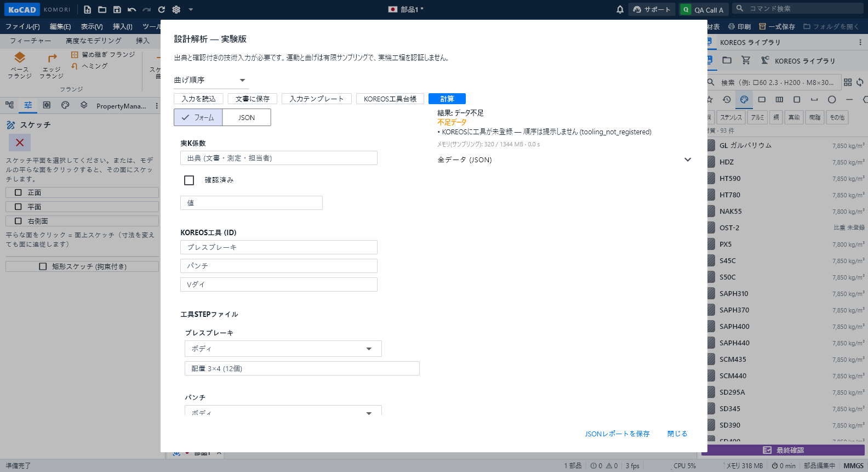Switch to the feature tree panel icon
This screenshot has height=472, width=868.
click(x=9, y=105)
